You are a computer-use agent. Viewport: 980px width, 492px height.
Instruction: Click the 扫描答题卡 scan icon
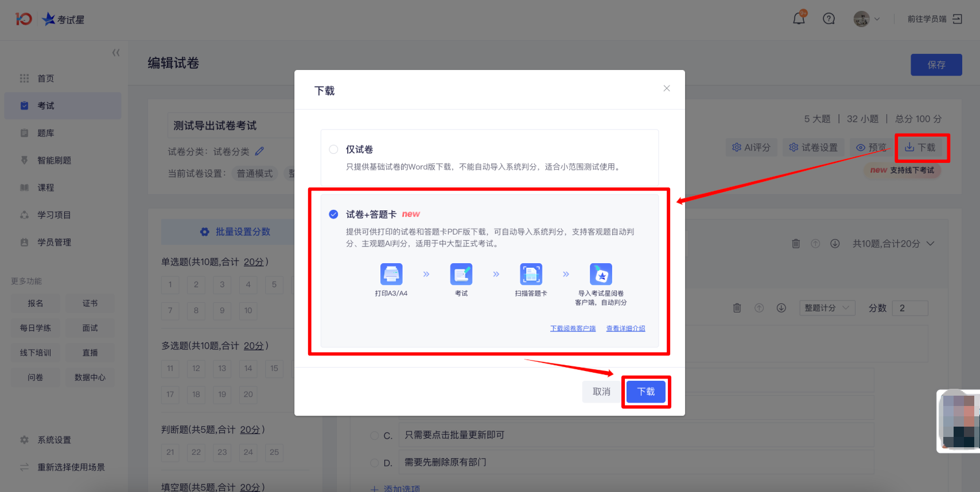point(531,274)
